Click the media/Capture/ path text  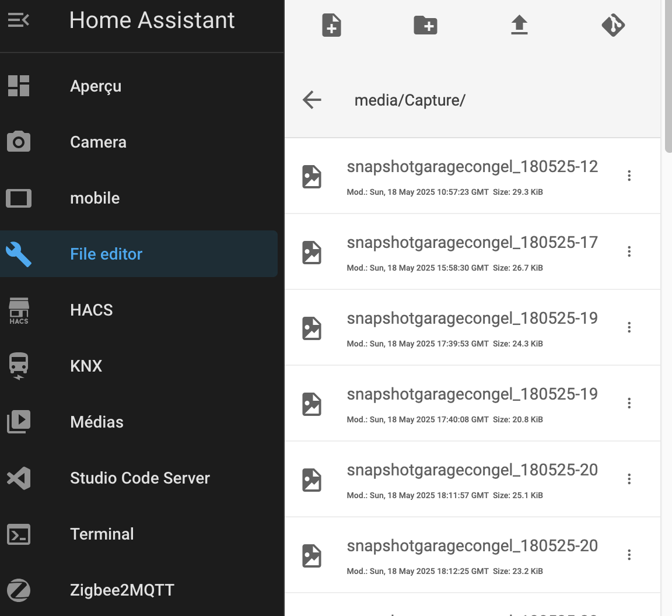(x=409, y=100)
